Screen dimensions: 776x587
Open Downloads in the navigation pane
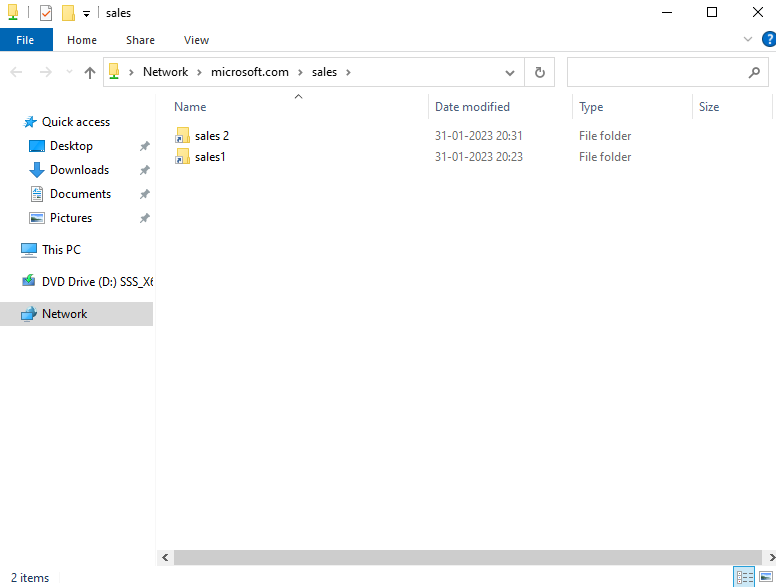79,170
